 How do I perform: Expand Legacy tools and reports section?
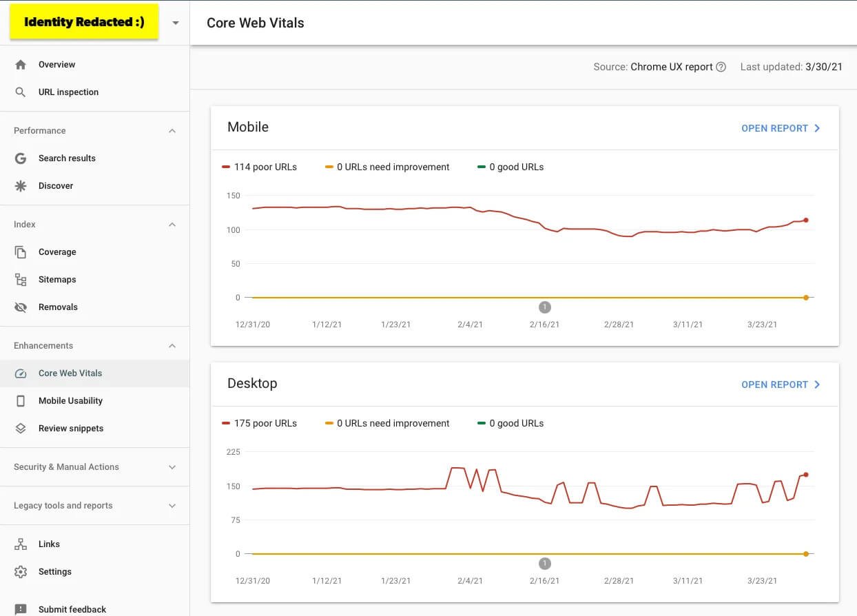click(x=172, y=506)
